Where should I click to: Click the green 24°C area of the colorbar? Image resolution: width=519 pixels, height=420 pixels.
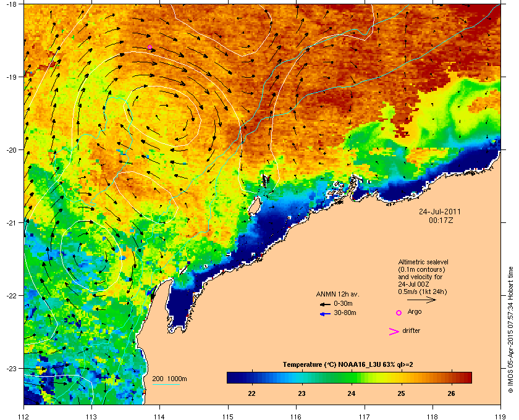tap(352, 377)
